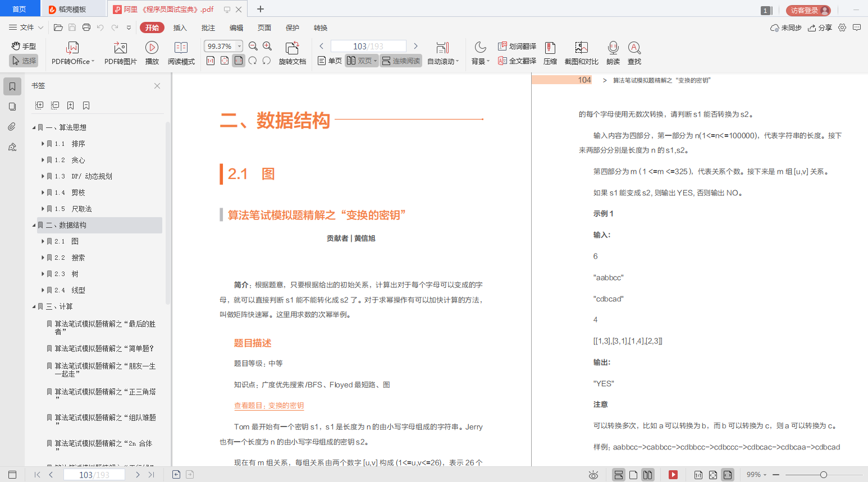Collapse 二、数据结构 bookmark node
This screenshot has height=482, width=868.
[x=34, y=226]
